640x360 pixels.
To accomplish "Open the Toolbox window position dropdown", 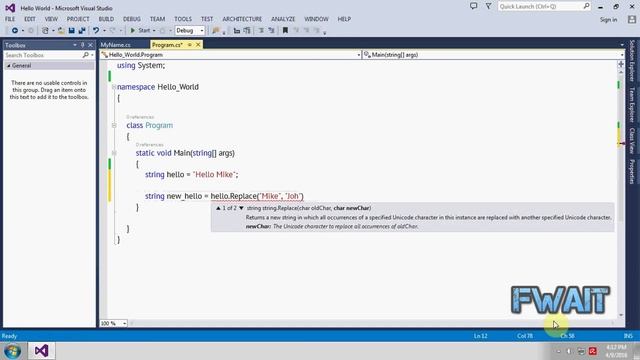I will click(x=75, y=45).
